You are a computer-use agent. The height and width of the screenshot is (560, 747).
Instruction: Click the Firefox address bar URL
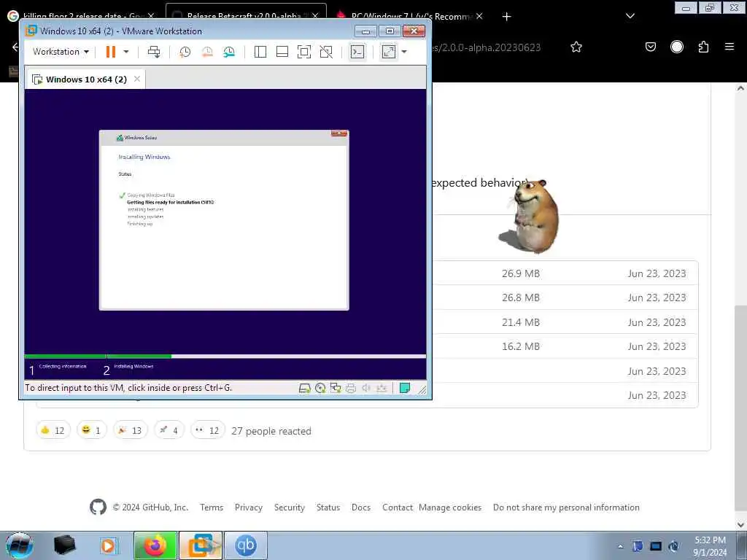(x=487, y=47)
